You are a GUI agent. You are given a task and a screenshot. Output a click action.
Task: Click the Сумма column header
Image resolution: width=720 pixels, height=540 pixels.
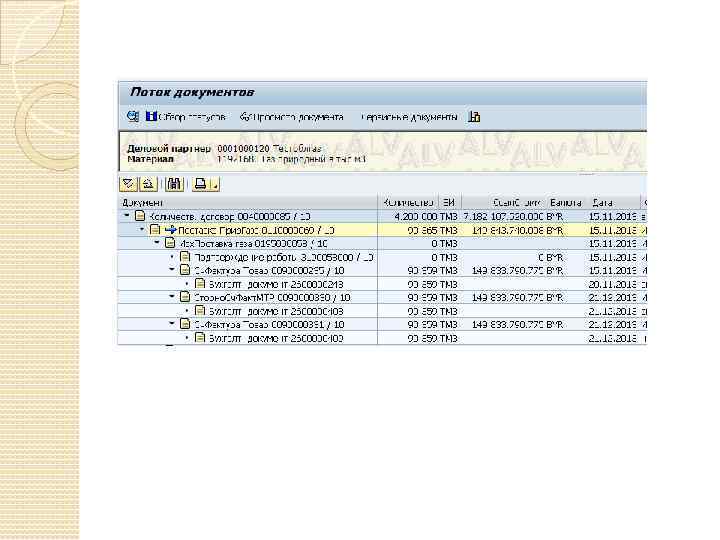pyautogui.click(x=504, y=202)
